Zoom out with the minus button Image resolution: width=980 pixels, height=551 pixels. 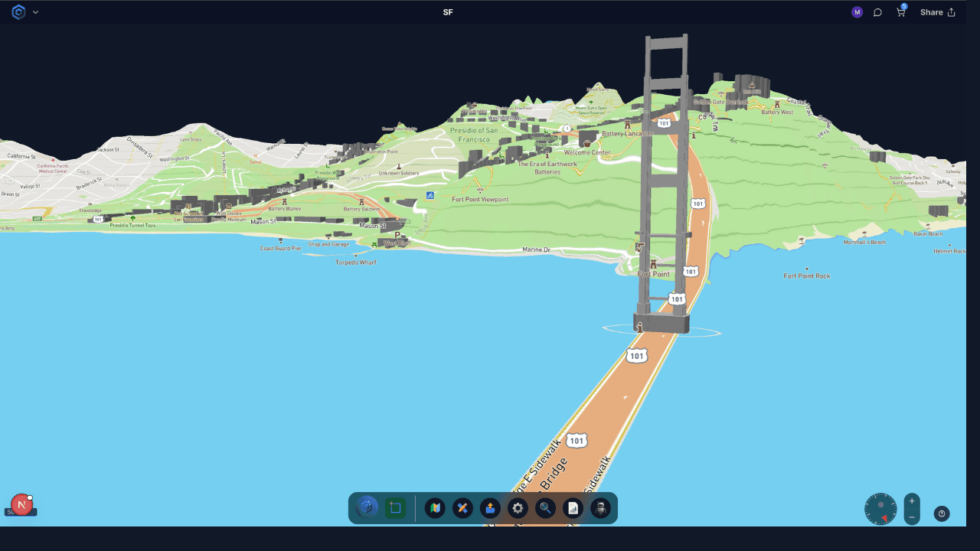click(x=912, y=517)
